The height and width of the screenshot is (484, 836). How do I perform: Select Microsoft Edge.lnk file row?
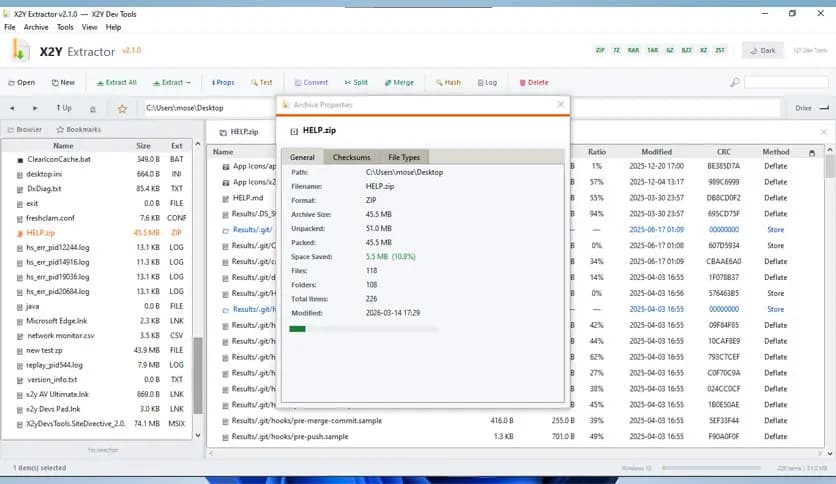pyautogui.click(x=97, y=321)
